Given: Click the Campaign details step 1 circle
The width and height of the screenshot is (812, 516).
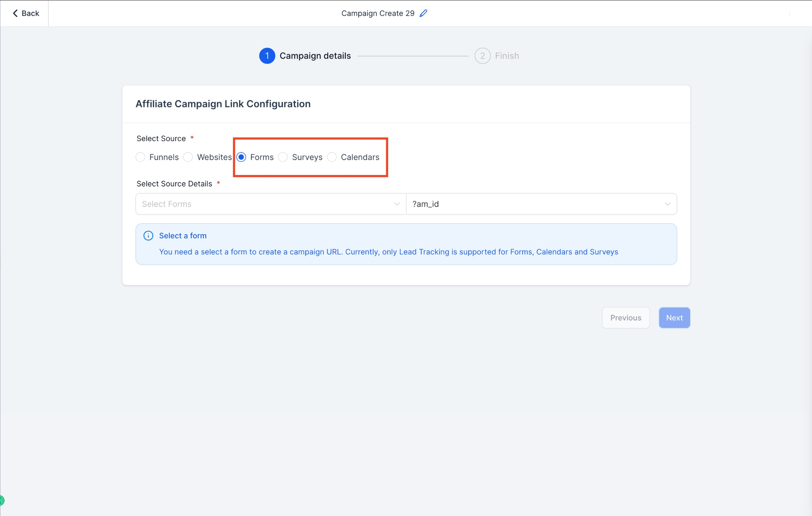Looking at the screenshot, I should tap(267, 56).
